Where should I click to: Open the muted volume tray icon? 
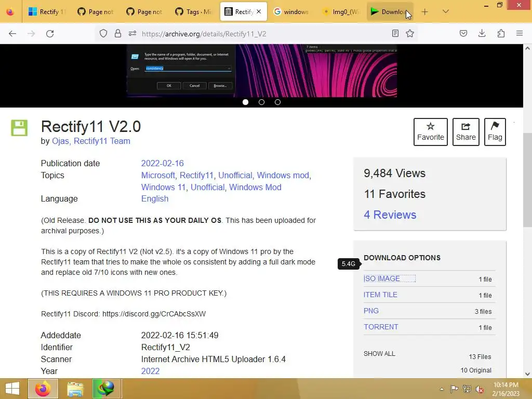point(480,389)
